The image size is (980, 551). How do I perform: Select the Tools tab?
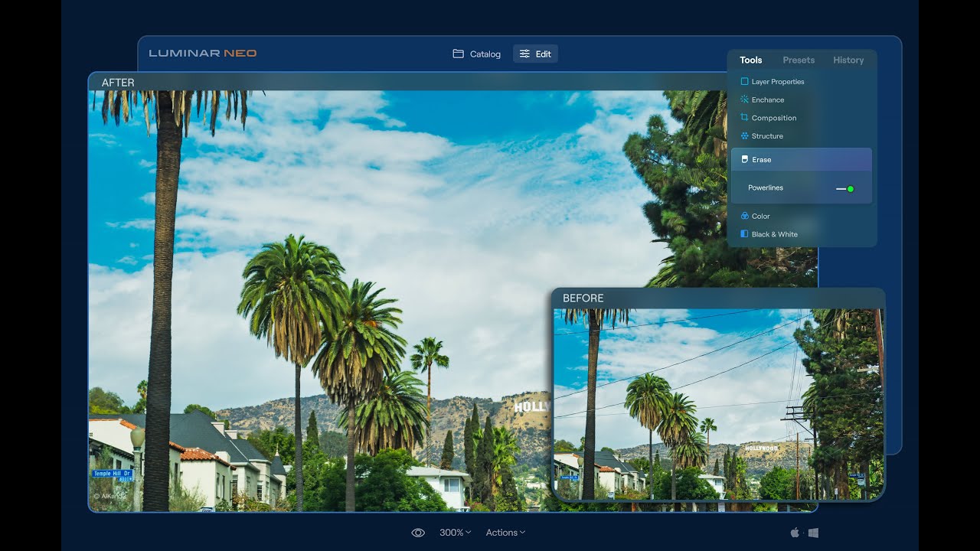click(x=750, y=60)
